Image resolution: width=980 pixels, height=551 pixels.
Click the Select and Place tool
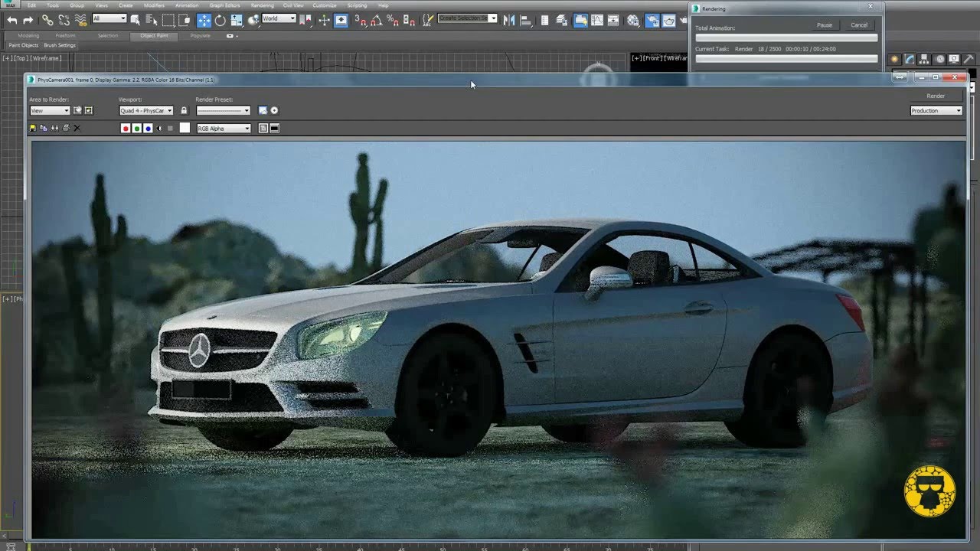tap(253, 20)
